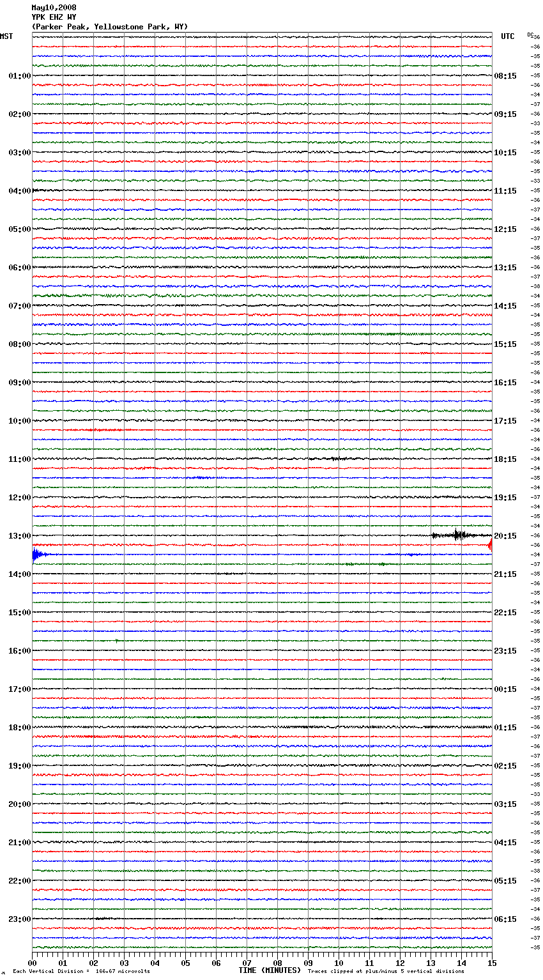Click the 03:15 UTC time label
The image size is (543, 980).
point(505,804)
